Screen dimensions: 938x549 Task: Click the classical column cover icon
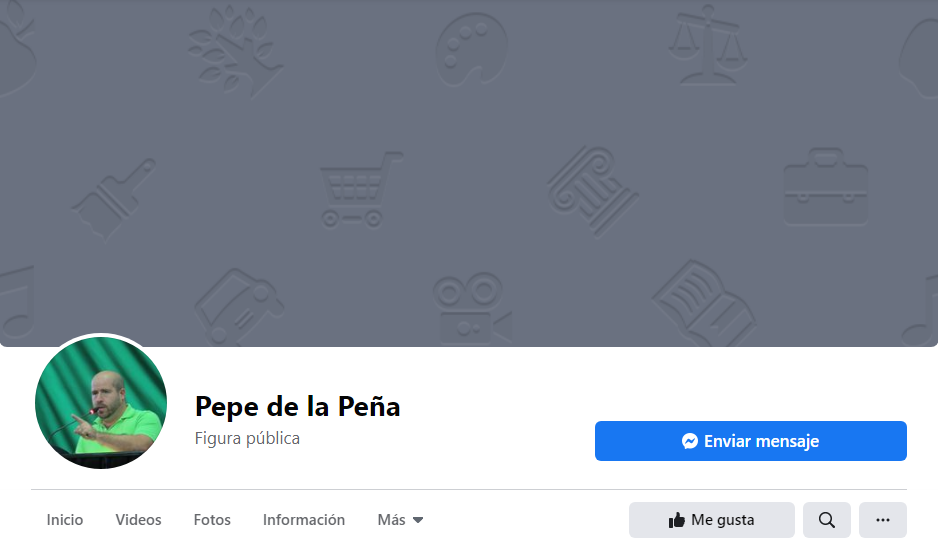(x=592, y=190)
